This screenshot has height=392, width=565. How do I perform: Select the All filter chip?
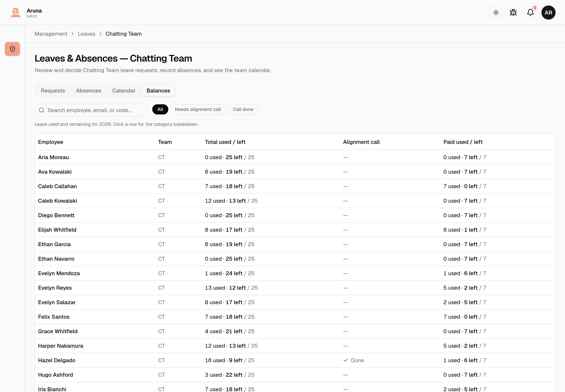160,109
